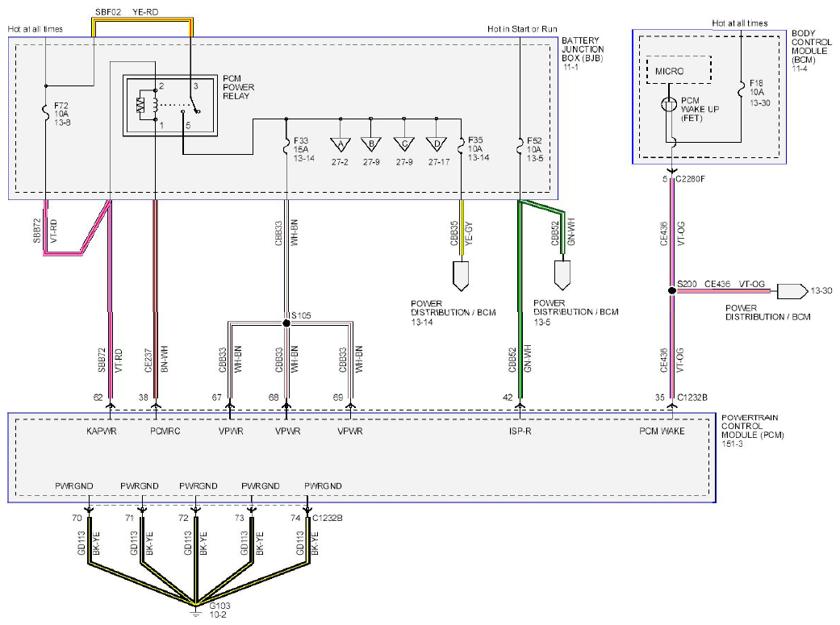This screenshot has width=840, height=625.
Task: Click the G103 ground symbol
Action: tap(195, 611)
